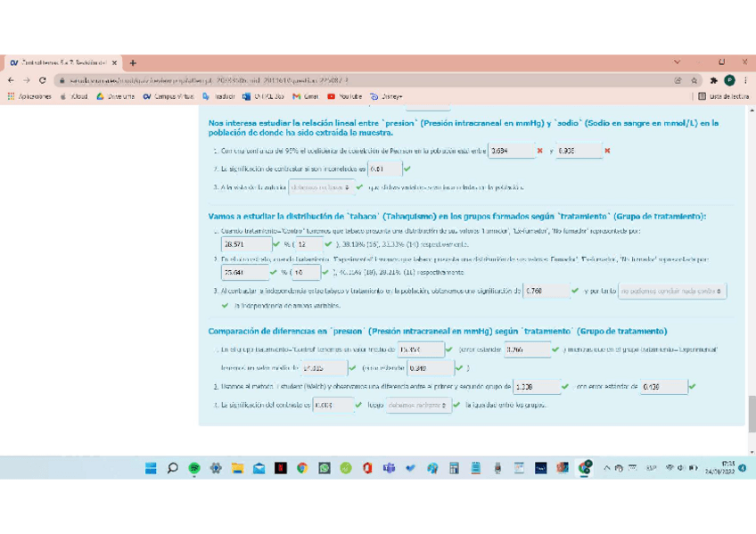Reload the page with the refresh icon
756x534 pixels.
coord(42,80)
